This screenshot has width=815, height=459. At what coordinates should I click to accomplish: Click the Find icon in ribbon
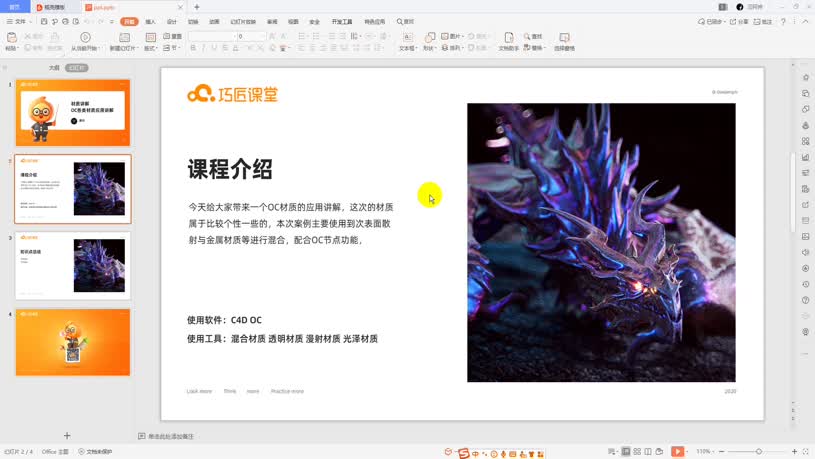tap(527, 36)
